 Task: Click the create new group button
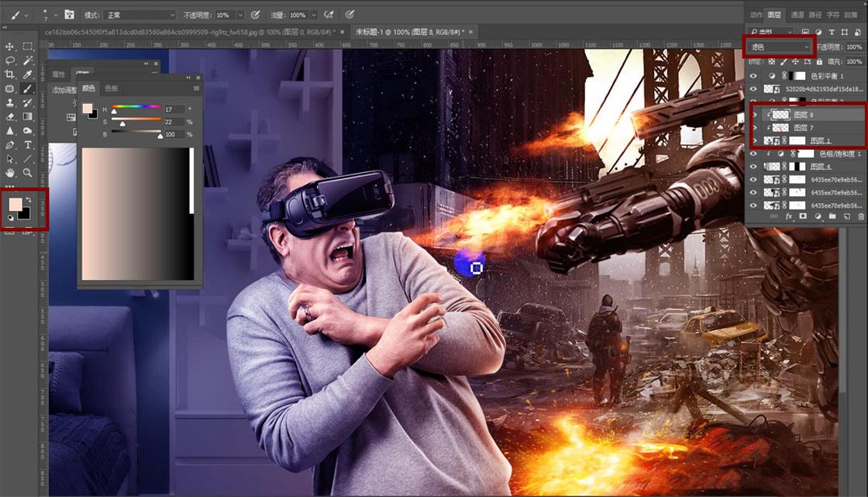tap(832, 216)
